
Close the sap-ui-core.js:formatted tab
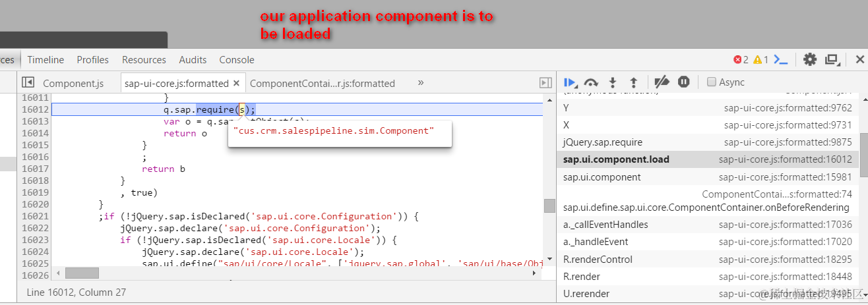pos(236,83)
